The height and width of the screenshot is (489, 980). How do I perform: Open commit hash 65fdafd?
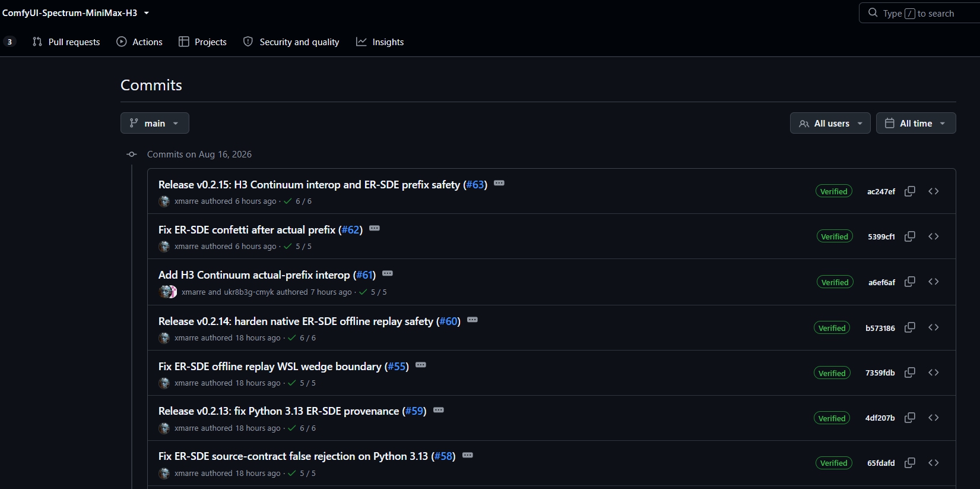pos(881,463)
